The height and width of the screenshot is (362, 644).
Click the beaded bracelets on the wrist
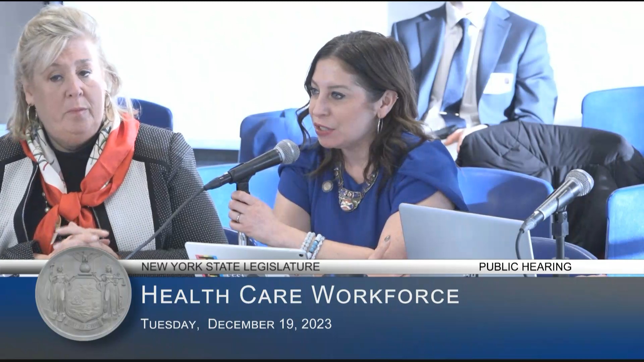312,245
